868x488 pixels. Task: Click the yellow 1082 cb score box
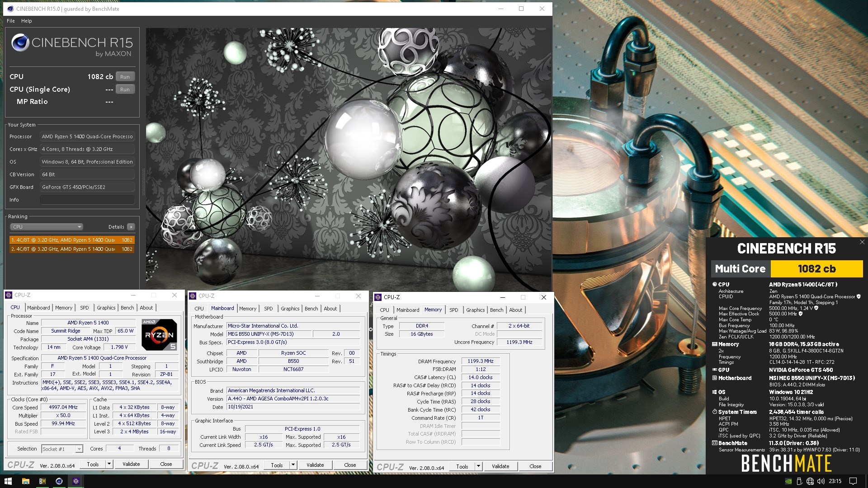(816, 269)
